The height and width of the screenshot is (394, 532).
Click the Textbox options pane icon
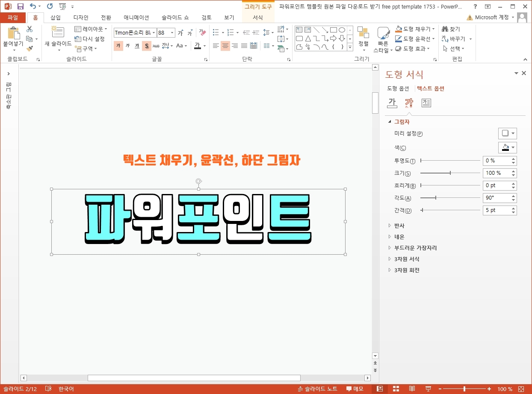coord(426,103)
